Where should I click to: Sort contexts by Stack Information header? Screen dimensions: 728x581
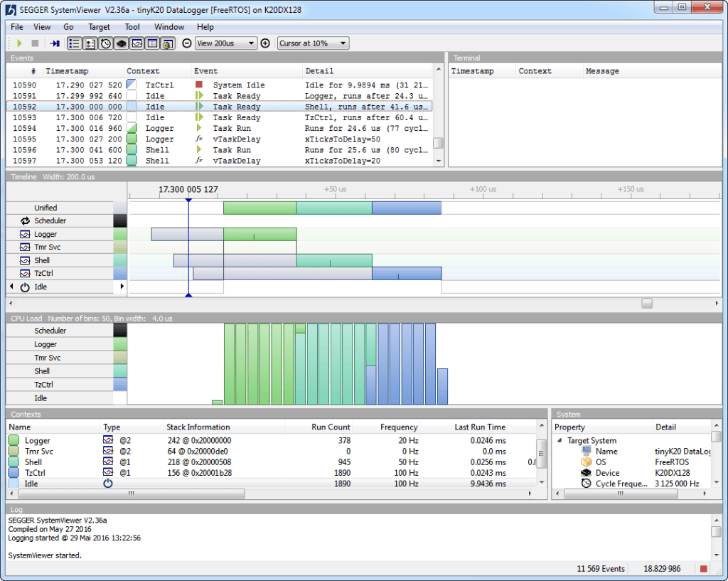(224, 427)
